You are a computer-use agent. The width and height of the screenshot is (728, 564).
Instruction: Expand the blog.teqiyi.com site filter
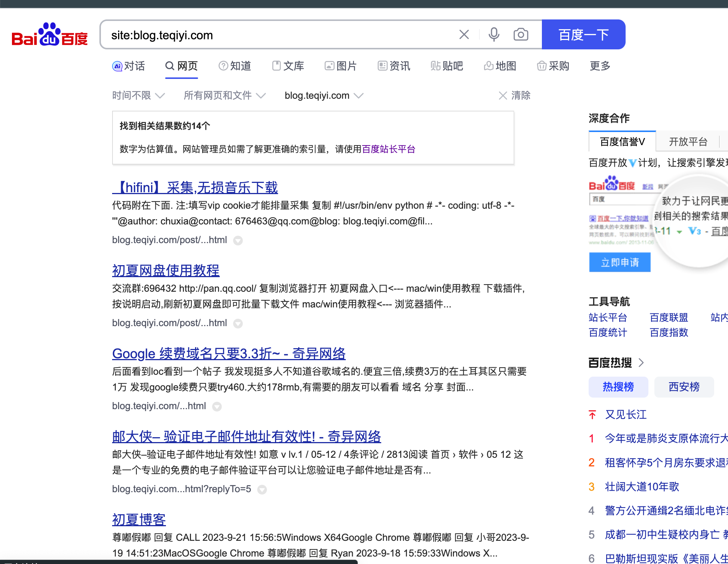(324, 95)
